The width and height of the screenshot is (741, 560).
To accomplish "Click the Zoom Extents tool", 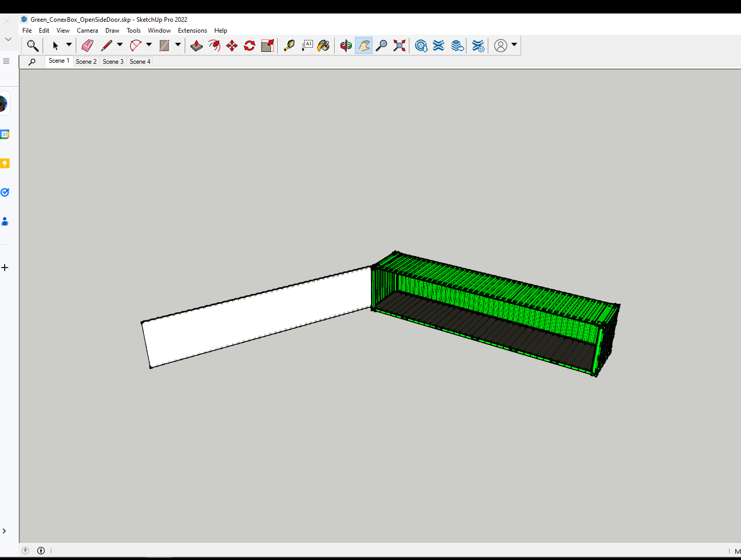I will 399,46.
